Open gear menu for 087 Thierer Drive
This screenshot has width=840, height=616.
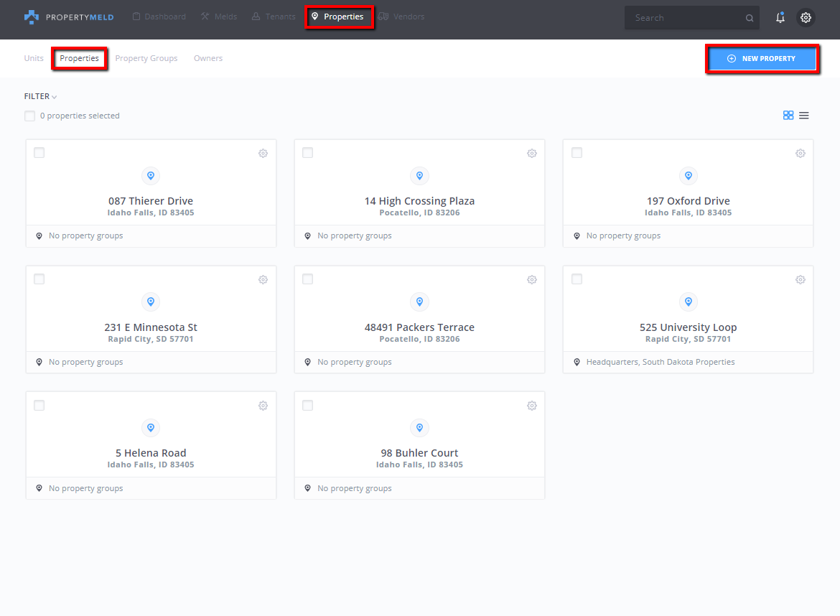pos(263,153)
